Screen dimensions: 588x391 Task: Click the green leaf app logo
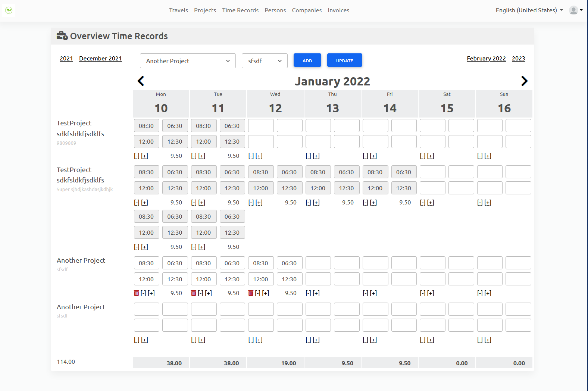tap(9, 10)
